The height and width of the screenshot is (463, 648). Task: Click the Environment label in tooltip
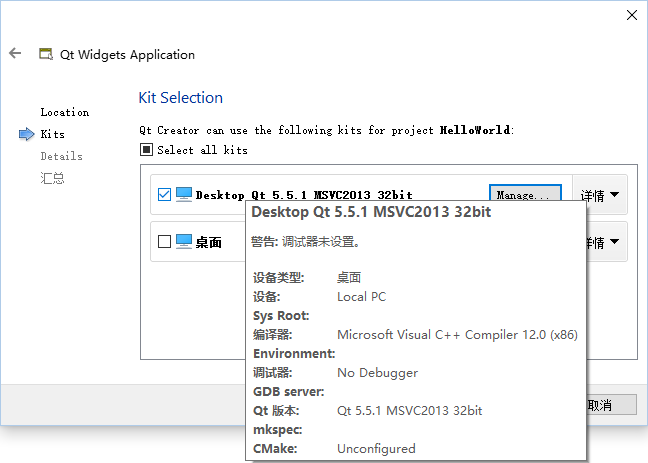(x=294, y=354)
